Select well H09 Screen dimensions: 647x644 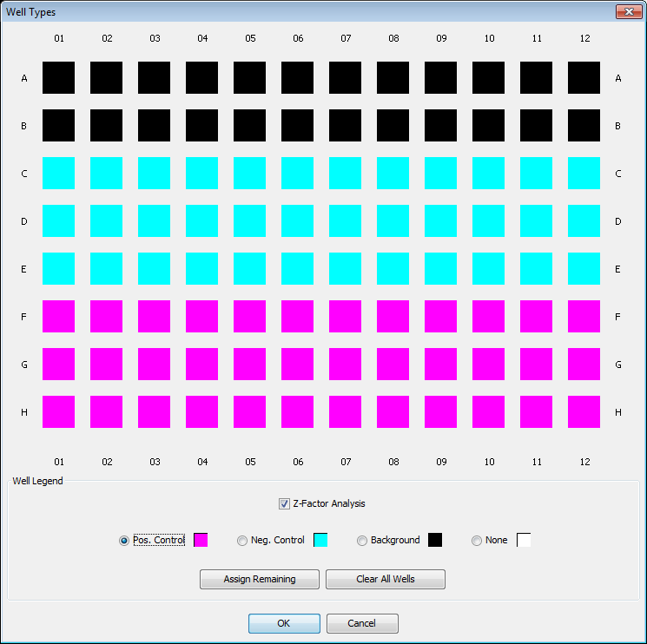(x=440, y=412)
